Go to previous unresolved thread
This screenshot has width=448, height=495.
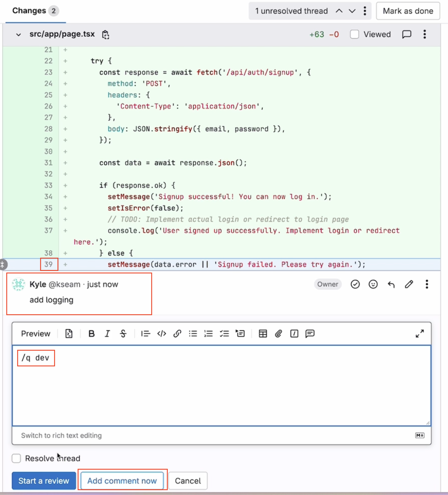(x=339, y=11)
